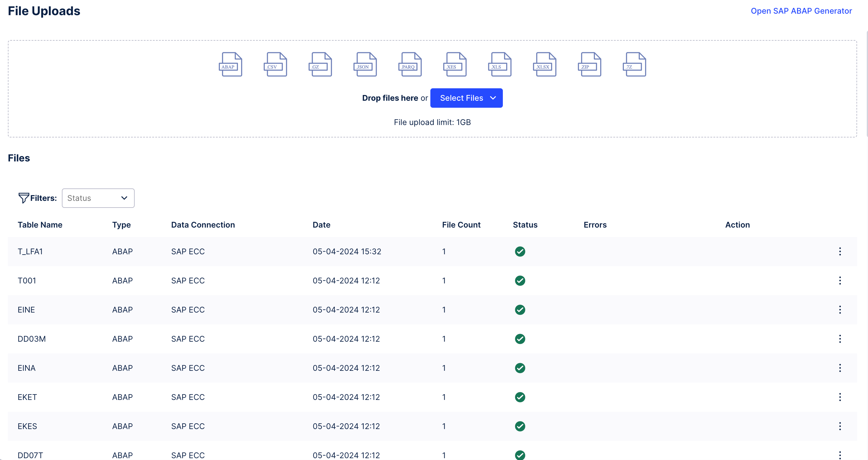This screenshot has width=868, height=460.
Task: Click the ABAP file type icon
Action: point(230,64)
